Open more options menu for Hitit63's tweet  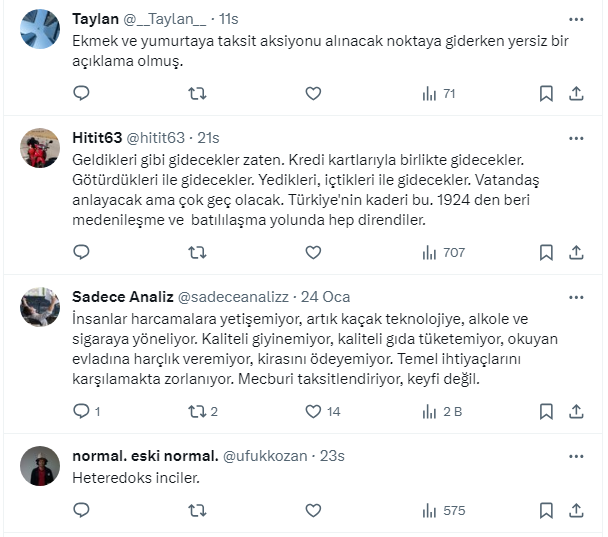tap(576, 136)
